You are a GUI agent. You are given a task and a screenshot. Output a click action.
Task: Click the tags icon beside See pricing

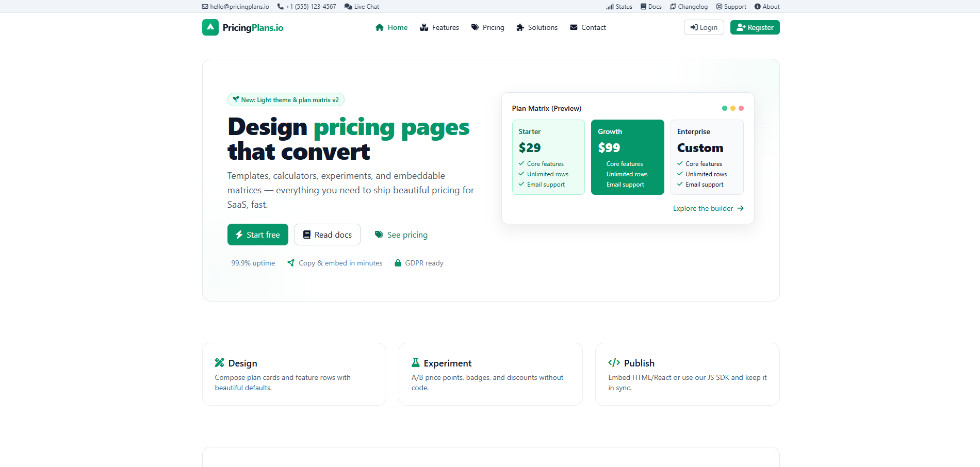tap(379, 235)
